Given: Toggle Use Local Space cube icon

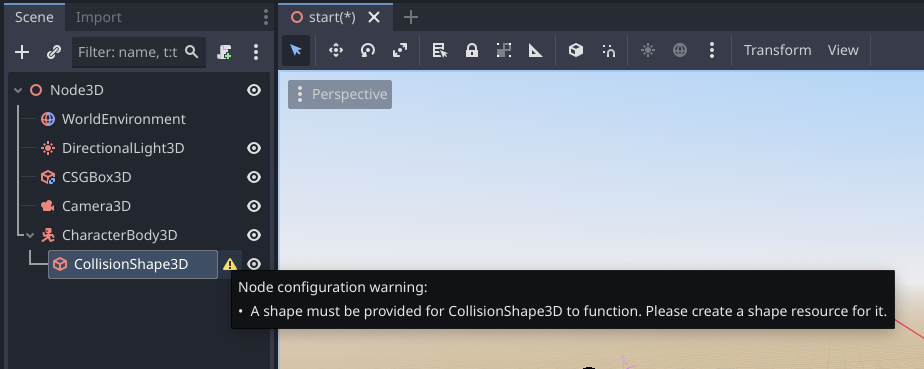Looking at the screenshot, I should click(x=576, y=50).
